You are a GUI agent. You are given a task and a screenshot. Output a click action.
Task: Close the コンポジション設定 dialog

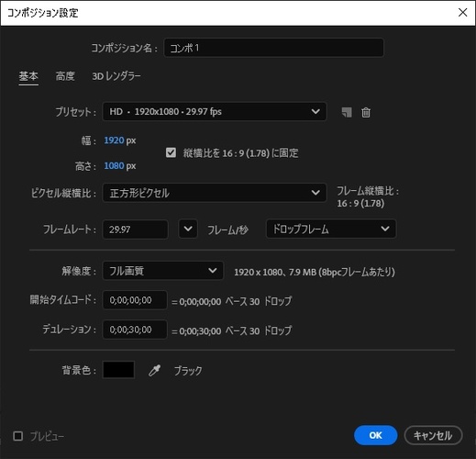463,13
